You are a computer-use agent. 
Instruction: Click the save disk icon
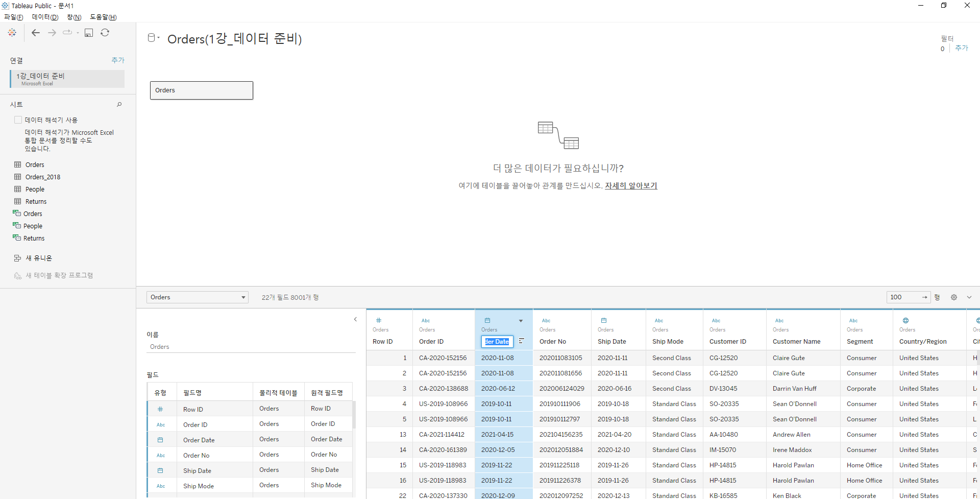click(89, 33)
